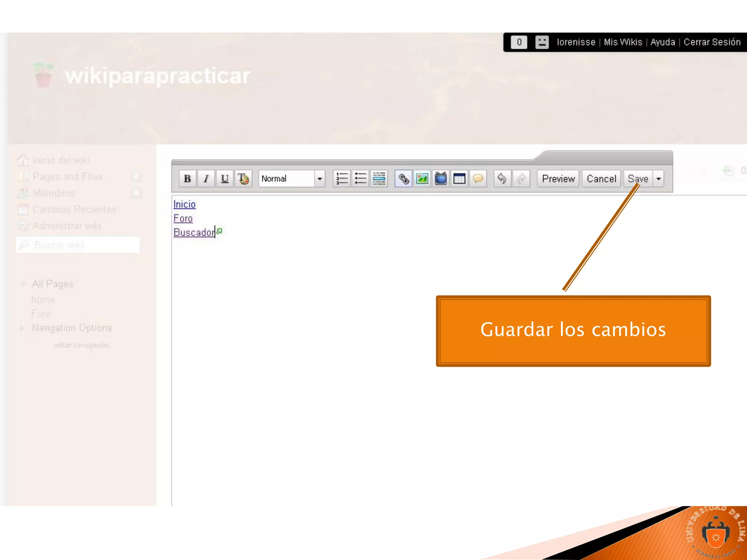Click the insert table icon

coord(459,179)
